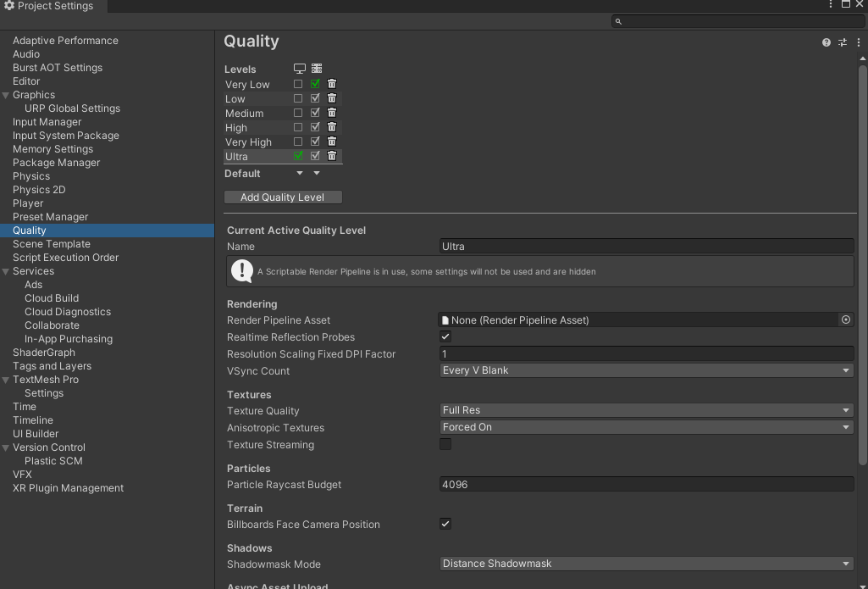Open the Quality settings help icon
868x589 pixels.
pyautogui.click(x=826, y=42)
